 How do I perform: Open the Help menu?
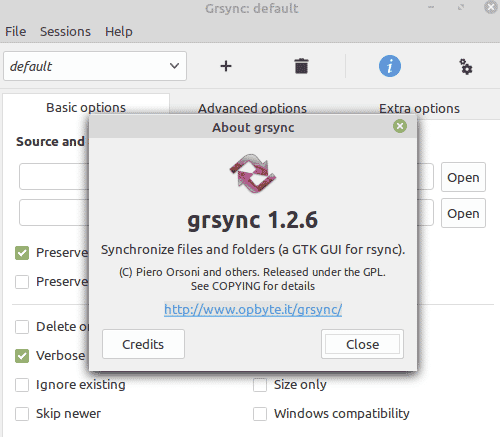pyautogui.click(x=119, y=32)
